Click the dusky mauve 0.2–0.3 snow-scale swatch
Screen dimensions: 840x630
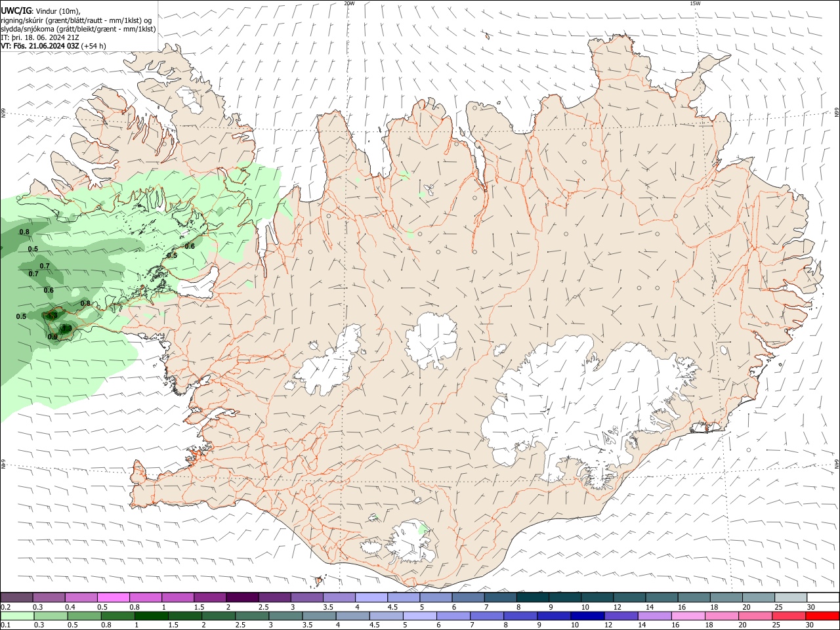[17, 597]
